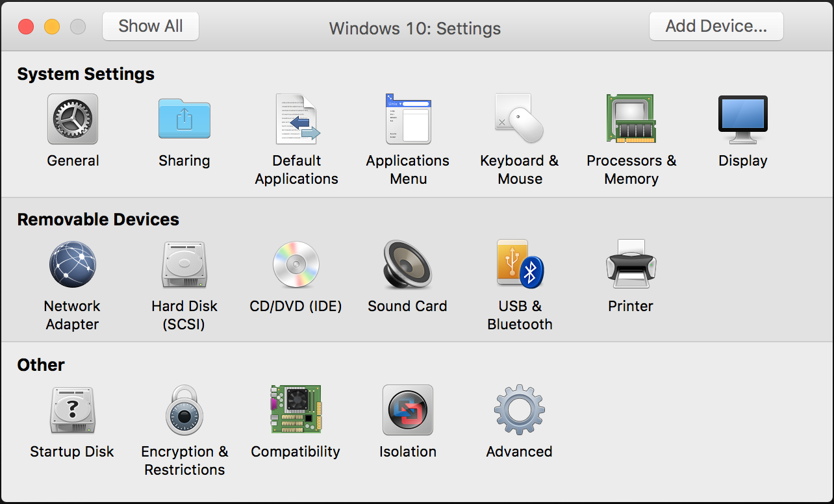Open USB & Bluetooth settings
The height and width of the screenshot is (504, 834).
[520, 263]
